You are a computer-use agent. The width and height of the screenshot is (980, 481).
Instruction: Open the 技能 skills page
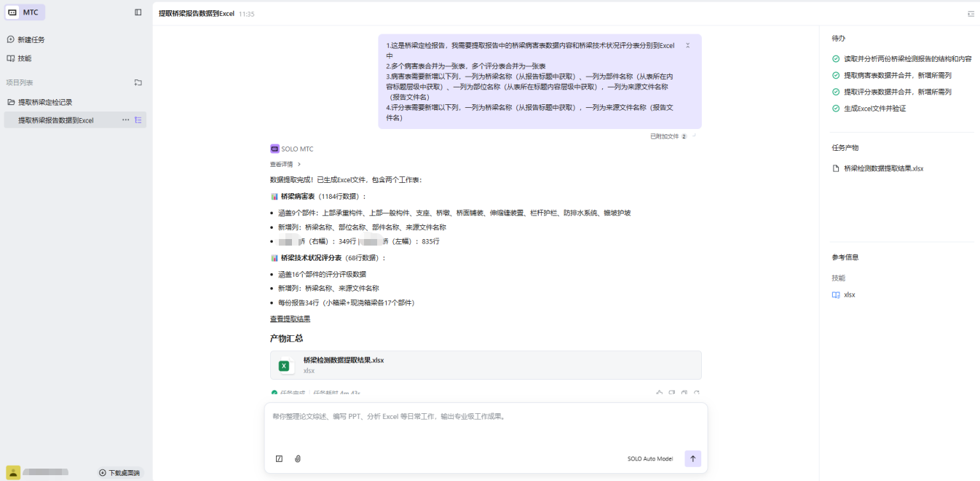pos(19,58)
